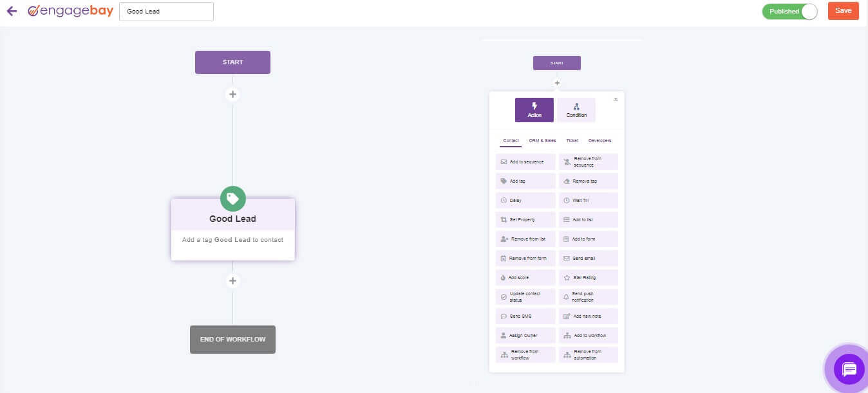
Task: Click the green tag icon on Good Lead node
Action: 232,199
